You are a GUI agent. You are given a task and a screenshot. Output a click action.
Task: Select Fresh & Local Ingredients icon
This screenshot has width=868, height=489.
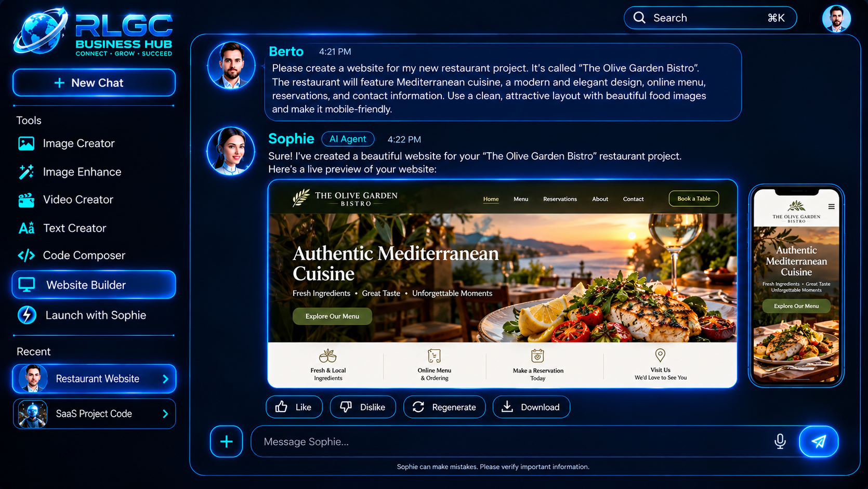point(328,356)
